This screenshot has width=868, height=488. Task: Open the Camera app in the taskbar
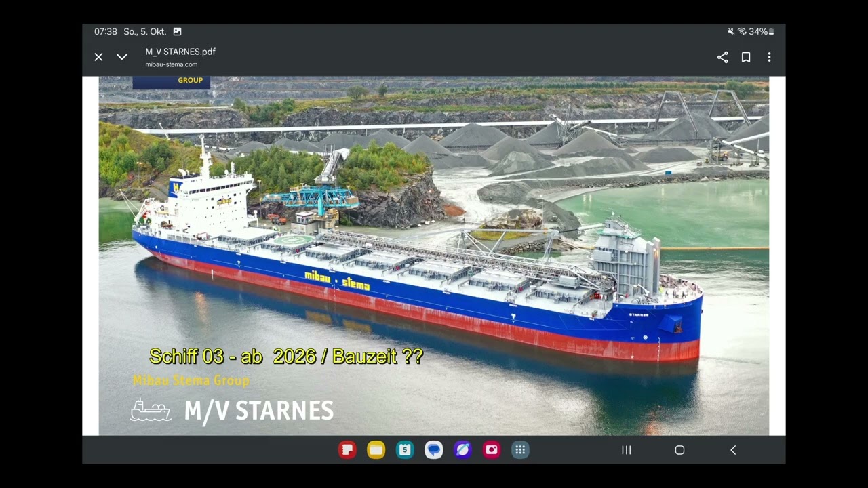(x=492, y=449)
